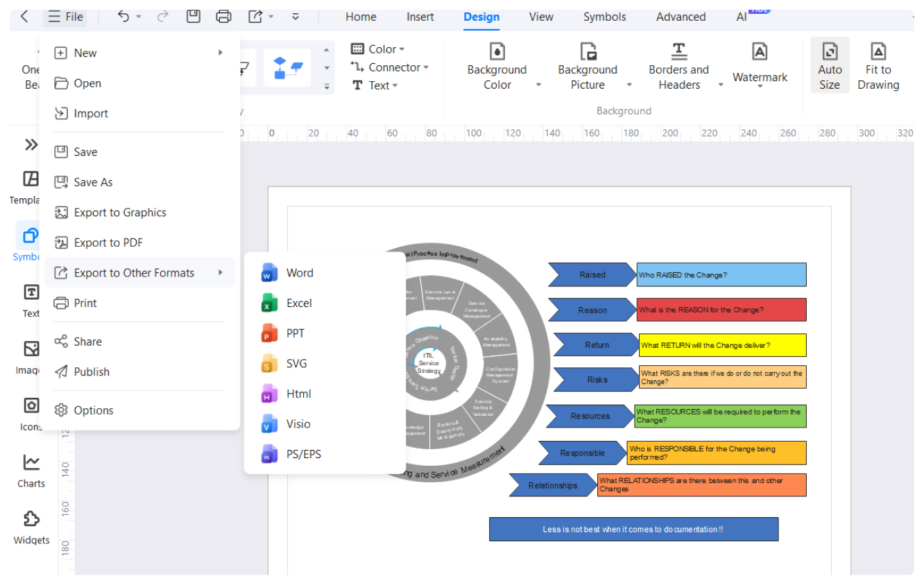Choose New in the File menu

click(139, 53)
